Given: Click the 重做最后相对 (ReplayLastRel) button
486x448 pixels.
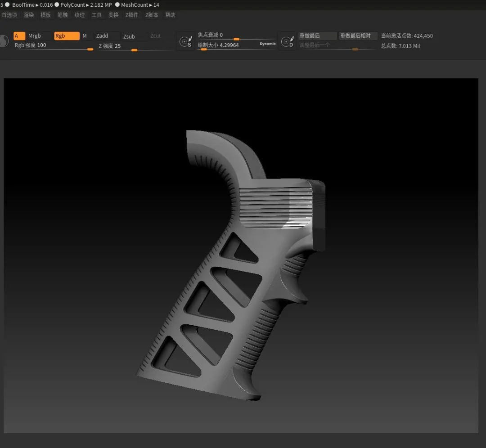Looking at the screenshot, I should click(x=358, y=36).
